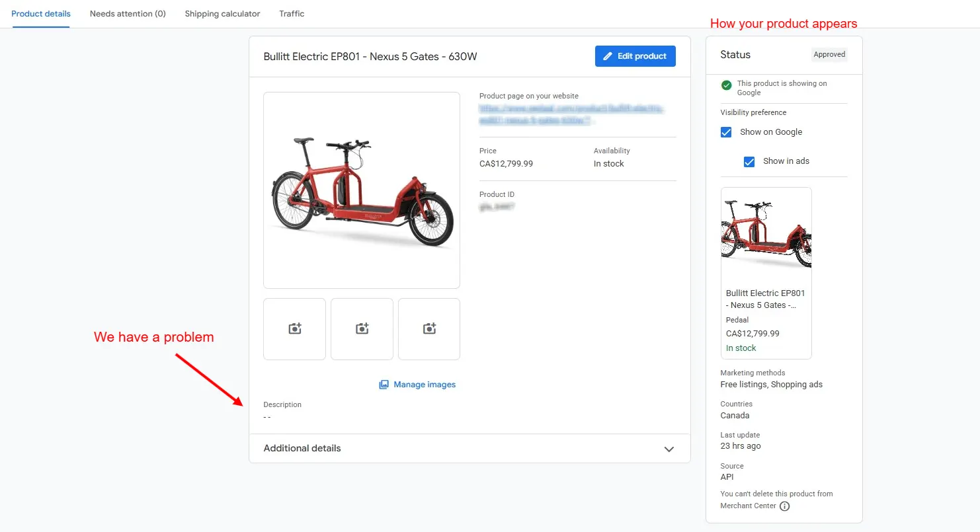Image resolution: width=980 pixels, height=532 pixels.
Task: Select the third add-image camera icon
Action: [429, 328]
